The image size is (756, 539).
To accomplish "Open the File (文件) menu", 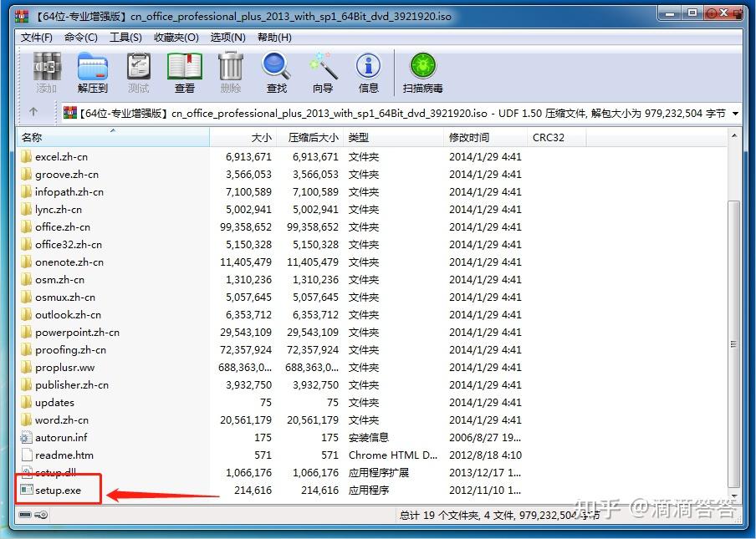I will tap(37, 37).
